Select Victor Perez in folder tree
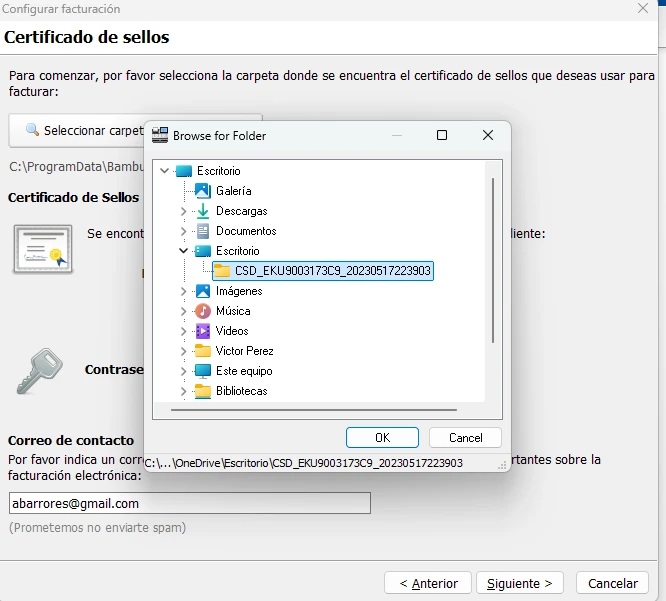 pyautogui.click(x=244, y=351)
